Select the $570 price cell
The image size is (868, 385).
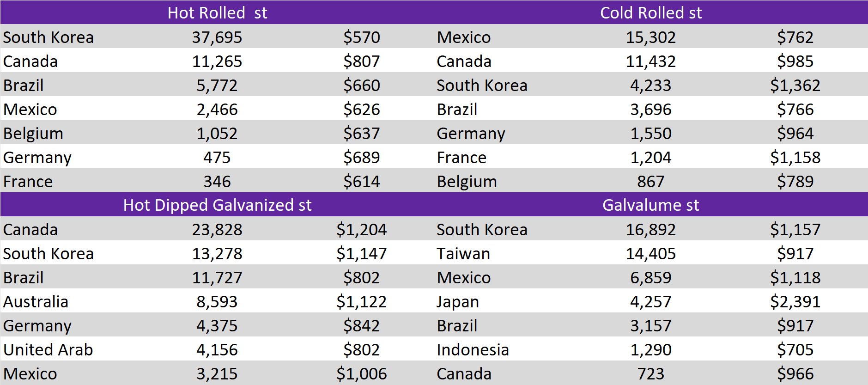point(361,37)
